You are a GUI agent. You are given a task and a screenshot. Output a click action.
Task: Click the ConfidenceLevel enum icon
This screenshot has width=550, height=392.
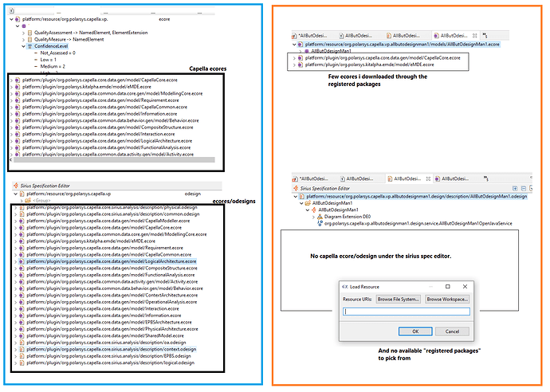point(29,46)
